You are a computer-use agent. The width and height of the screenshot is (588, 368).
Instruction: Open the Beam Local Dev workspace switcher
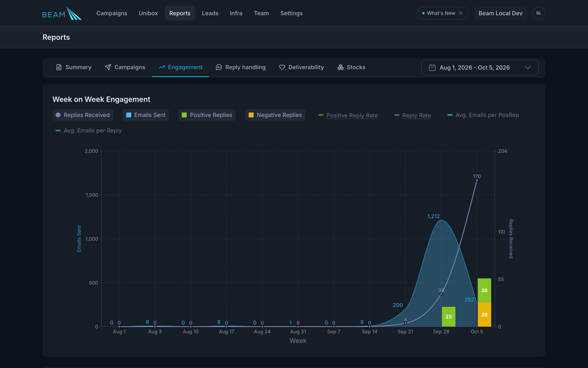tap(500, 13)
